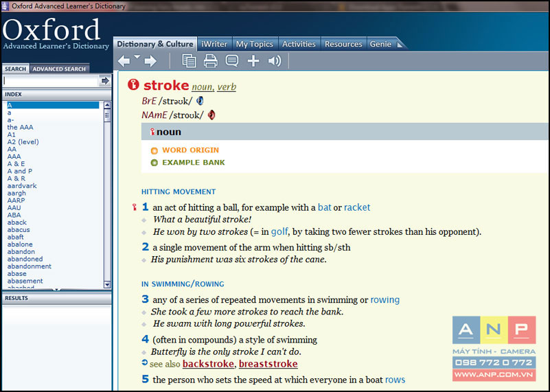Viewport: 550px width, 392px height.
Task: Play the NAmE pronunciation audio
Action: pyautogui.click(x=211, y=115)
